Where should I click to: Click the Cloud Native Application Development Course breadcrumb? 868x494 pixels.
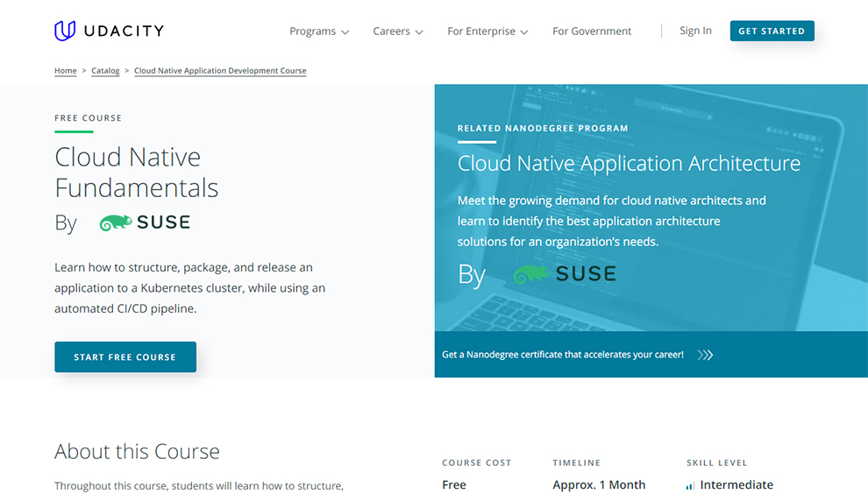point(220,71)
